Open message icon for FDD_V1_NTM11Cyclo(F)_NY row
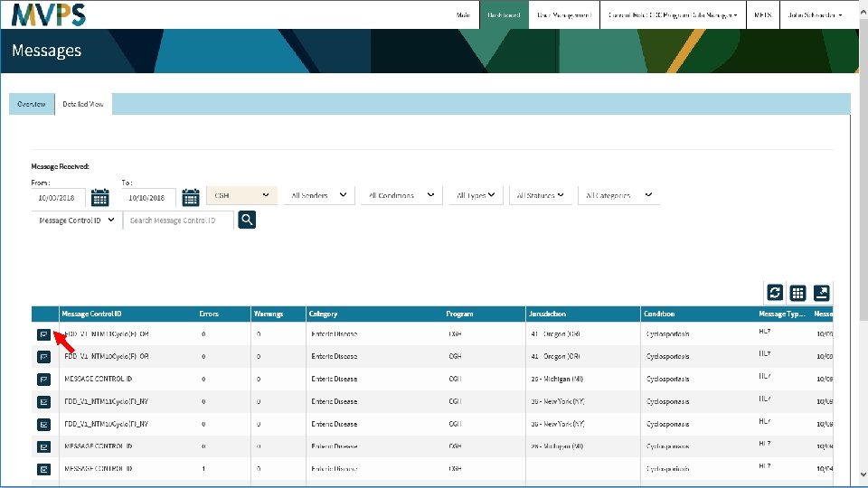 pos(43,401)
